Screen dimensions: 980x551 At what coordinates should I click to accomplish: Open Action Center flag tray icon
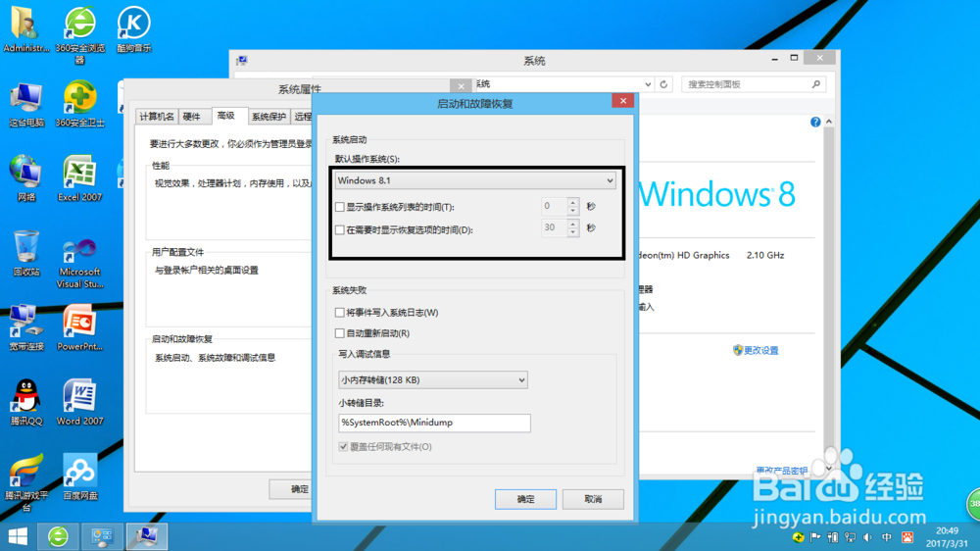click(x=815, y=537)
